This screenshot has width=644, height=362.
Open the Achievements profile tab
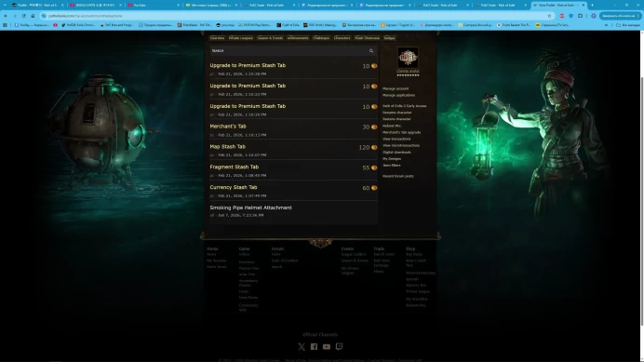298,38
